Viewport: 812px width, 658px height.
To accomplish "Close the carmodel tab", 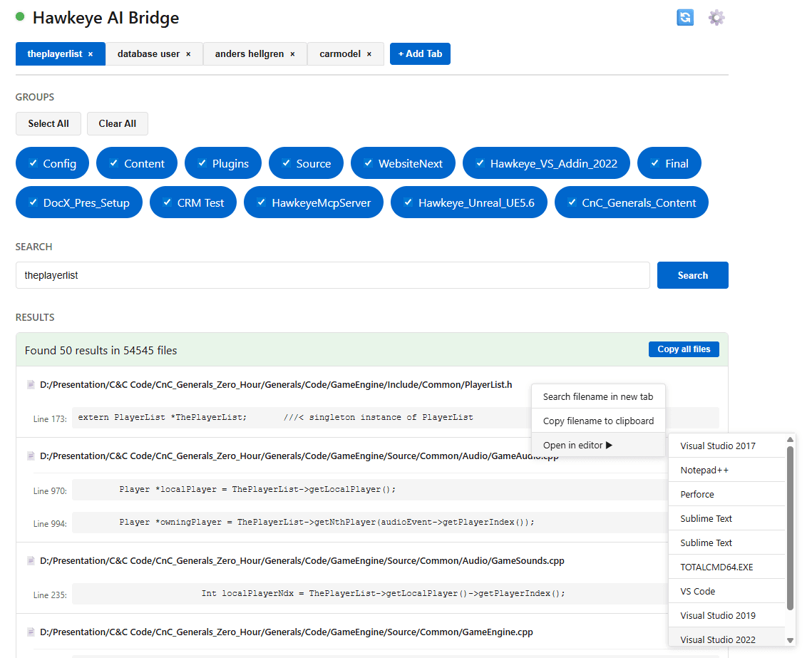I will click(x=369, y=54).
